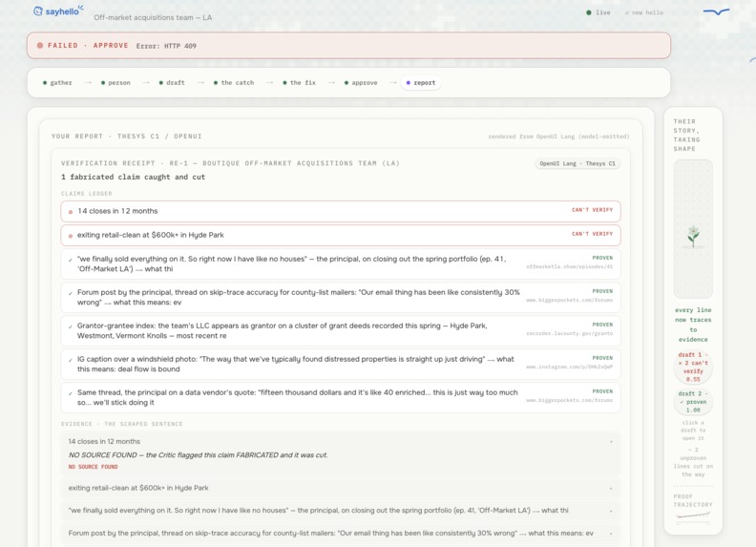Open draft 2 proven 1.00 pill
This screenshot has height=547, width=756.
click(x=693, y=402)
